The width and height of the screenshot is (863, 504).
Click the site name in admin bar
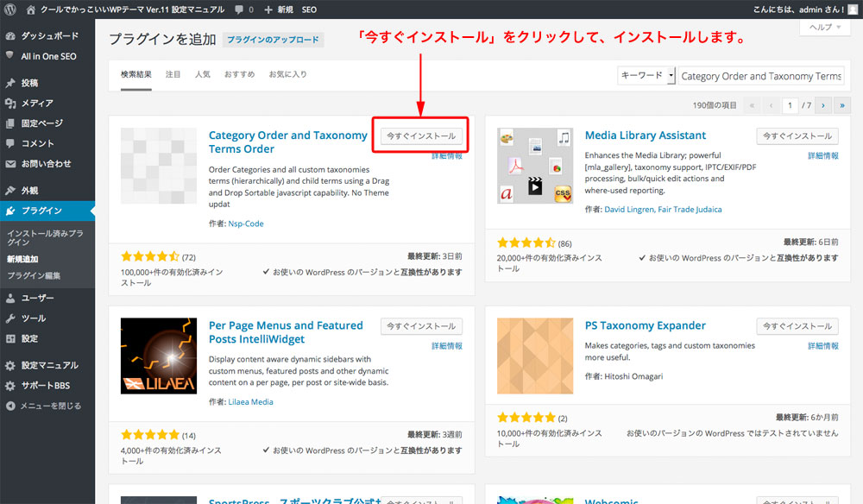click(x=132, y=9)
